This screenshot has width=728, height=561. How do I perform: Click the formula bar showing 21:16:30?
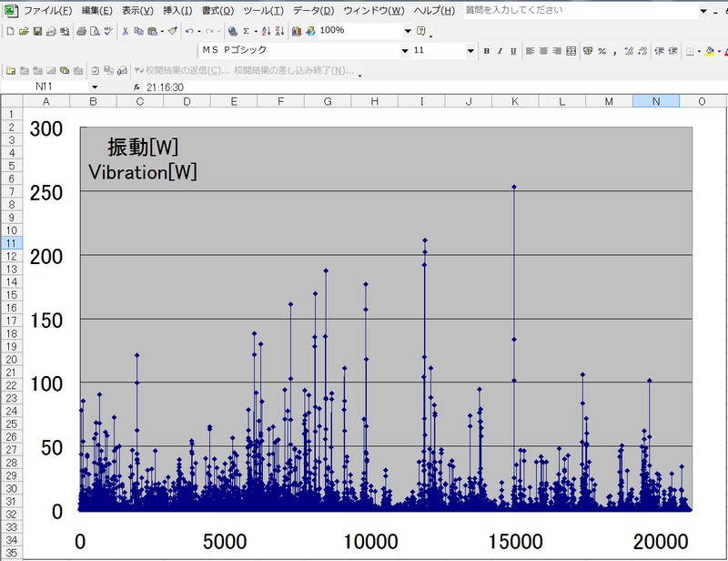434,87
